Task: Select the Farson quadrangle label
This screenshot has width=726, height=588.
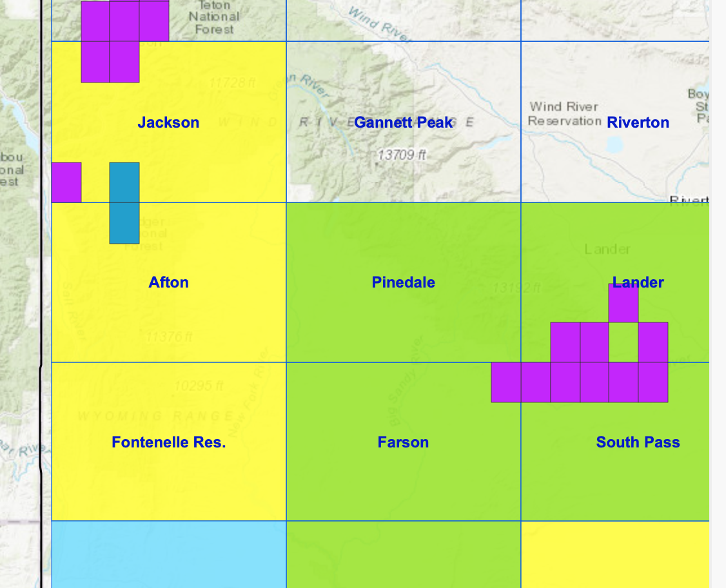Action: (404, 442)
